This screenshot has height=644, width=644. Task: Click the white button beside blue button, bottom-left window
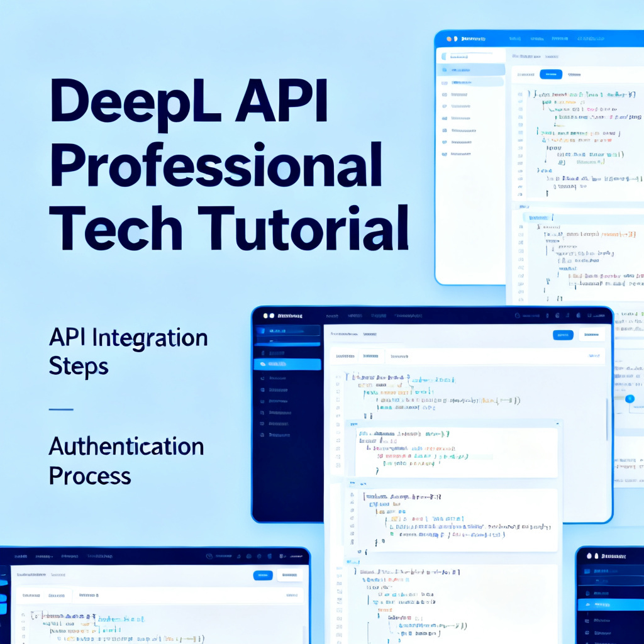(x=289, y=575)
